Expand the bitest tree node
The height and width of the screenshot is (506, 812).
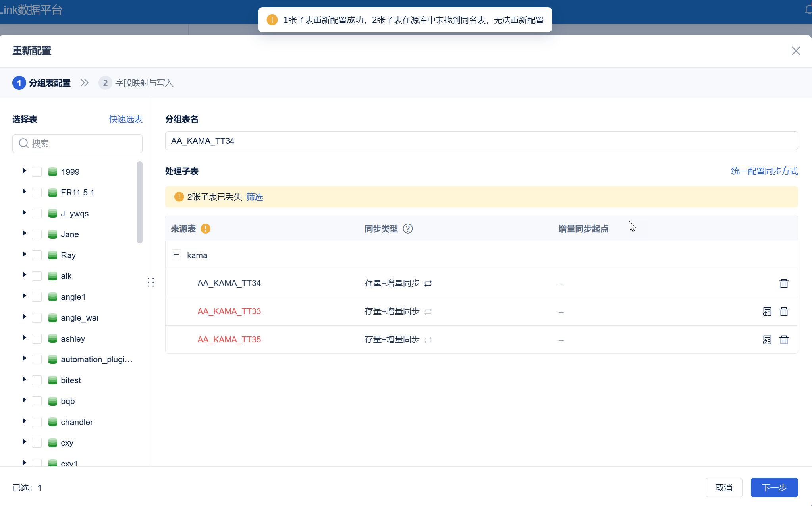(x=24, y=379)
